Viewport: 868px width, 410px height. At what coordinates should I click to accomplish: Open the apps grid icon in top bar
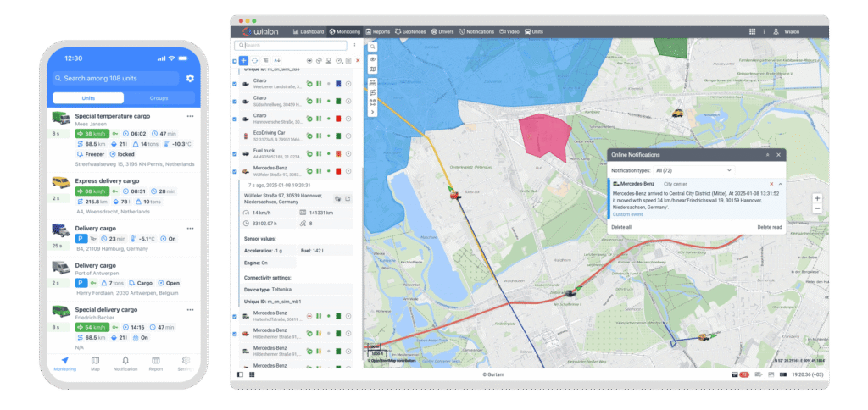click(x=753, y=31)
